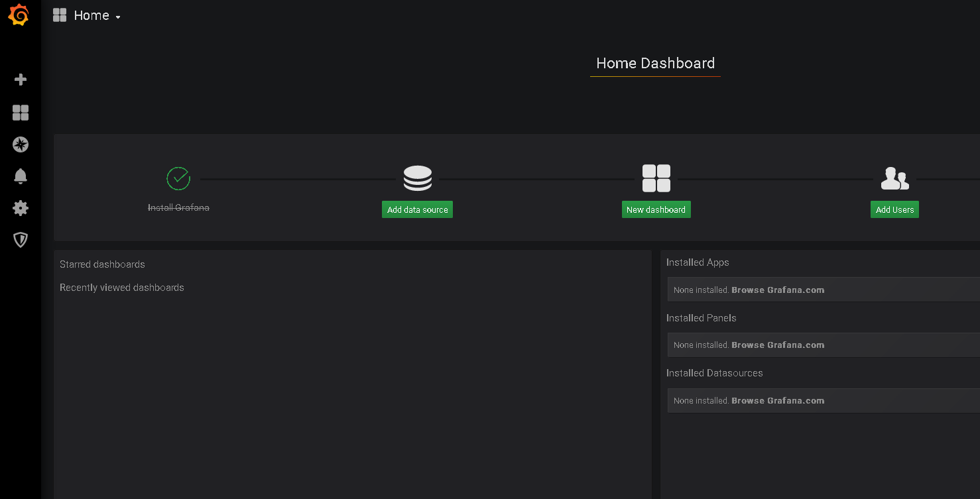This screenshot has height=499, width=980.
Task: Open the Create plus menu in sidebar
Action: tap(21, 80)
